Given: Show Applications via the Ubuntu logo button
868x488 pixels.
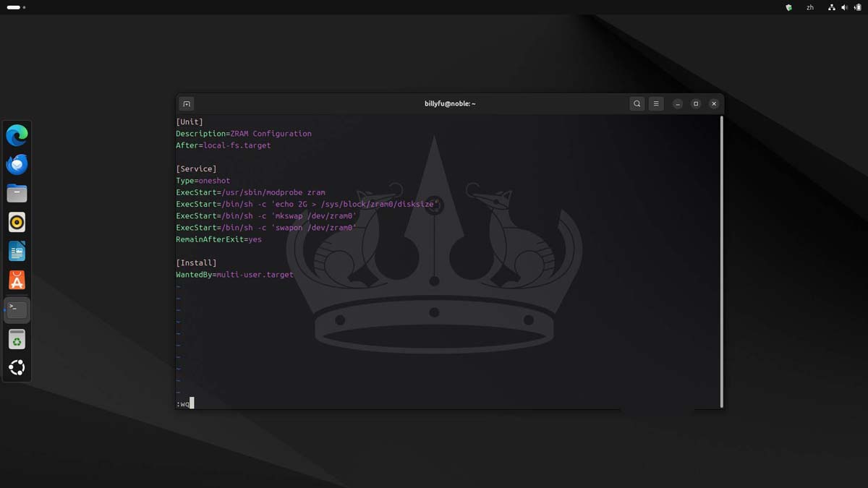Looking at the screenshot, I should point(17,368).
